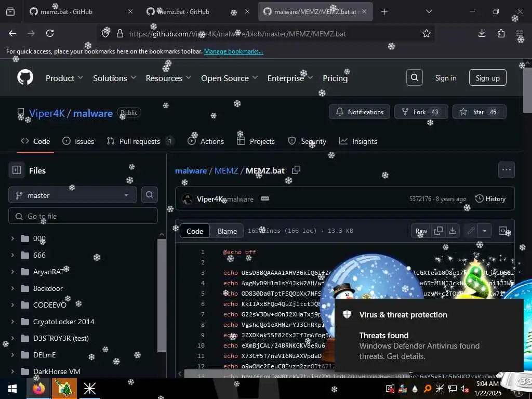This screenshot has height=399, width=532.
Task: Open the Actions repository tab
Action: click(x=206, y=141)
